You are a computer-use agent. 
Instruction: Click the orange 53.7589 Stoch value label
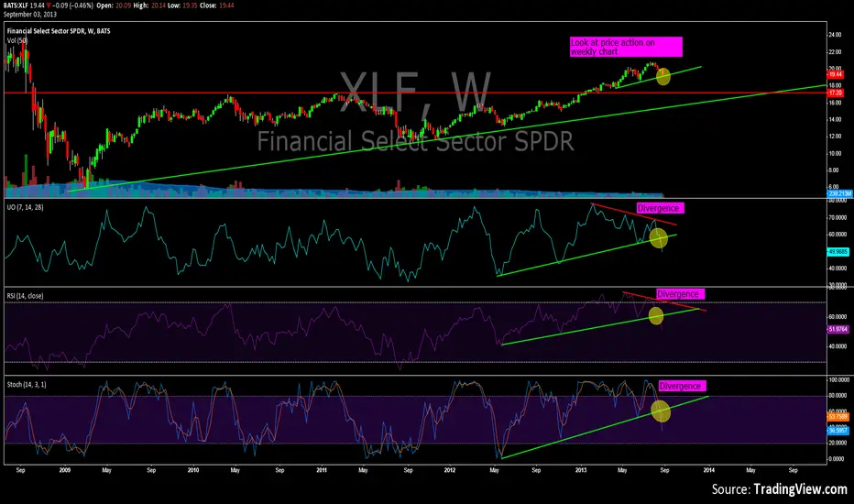point(838,417)
